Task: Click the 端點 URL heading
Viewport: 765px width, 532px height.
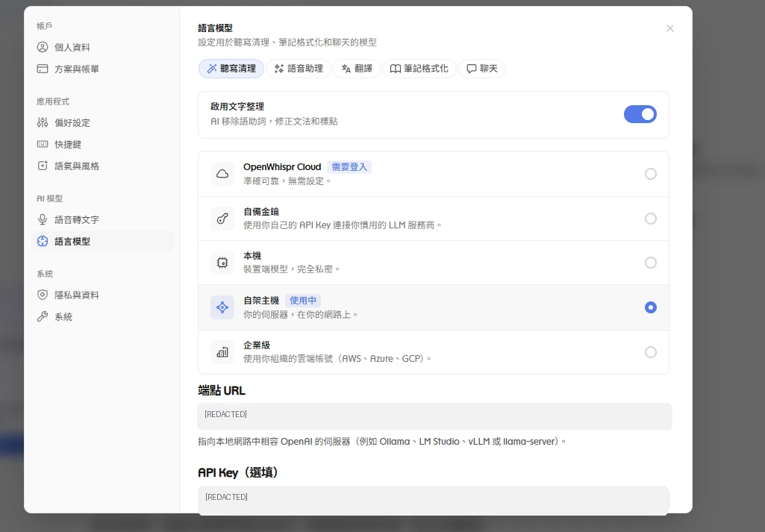Action: click(x=222, y=390)
